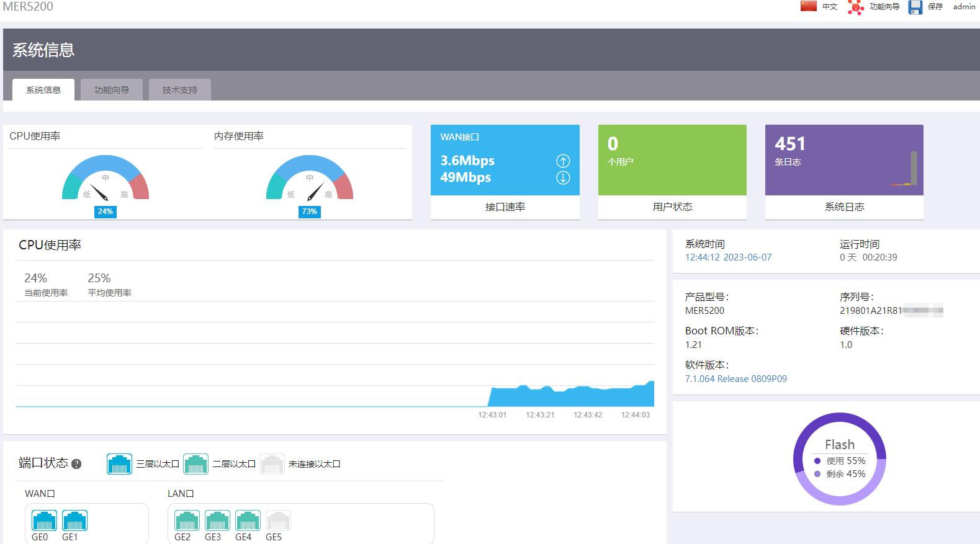This screenshot has height=544, width=980.
Task: Click the WAN upload arrow icon
Action: pos(563,161)
